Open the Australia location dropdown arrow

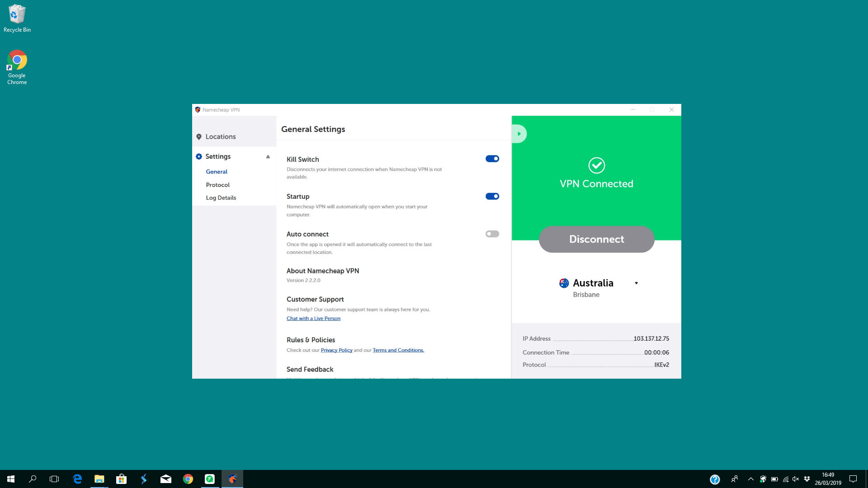pyautogui.click(x=636, y=283)
